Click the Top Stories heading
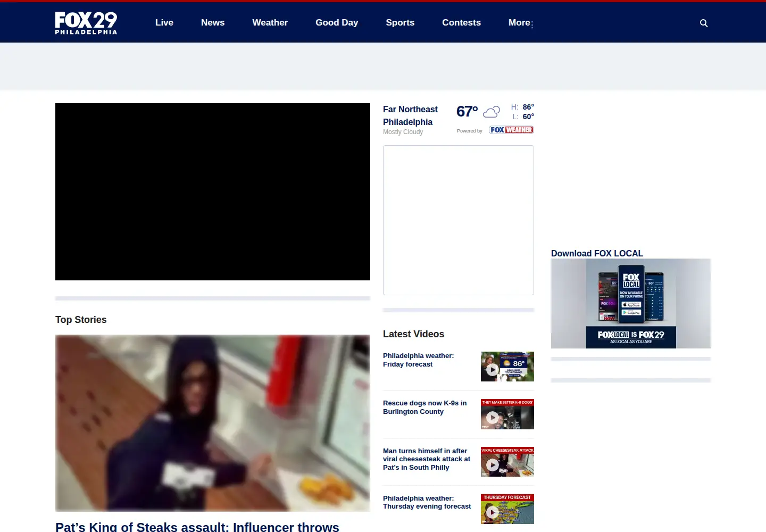 81,320
